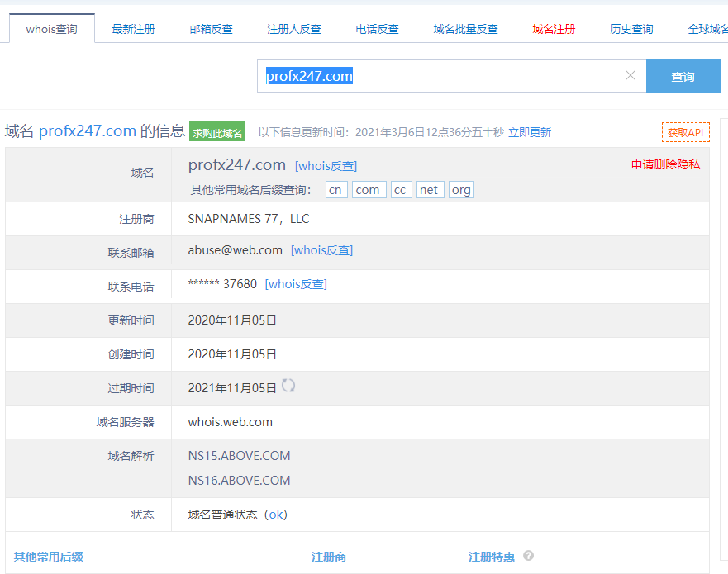View the 历史查询 tab
This screenshot has width=728, height=574.
(631, 29)
